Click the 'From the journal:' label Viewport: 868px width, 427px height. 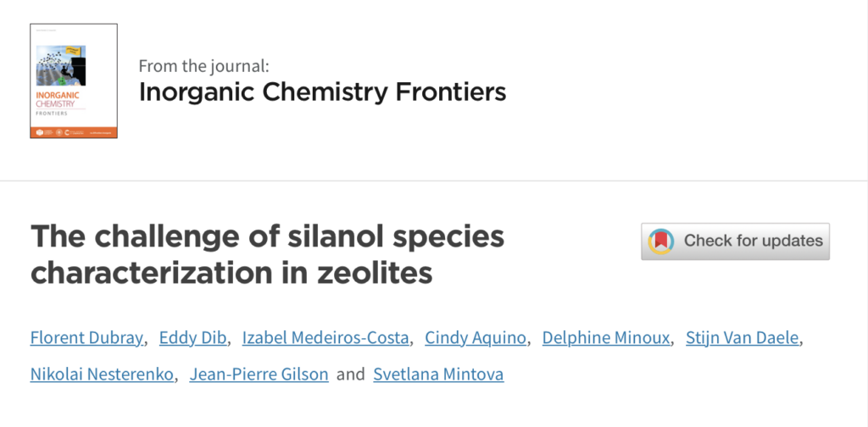point(203,66)
